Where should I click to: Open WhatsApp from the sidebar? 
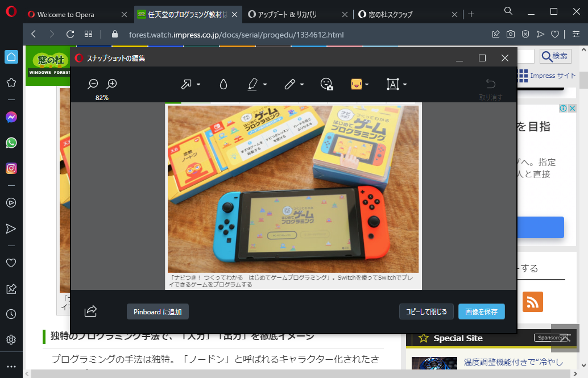pyautogui.click(x=11, y=143)
